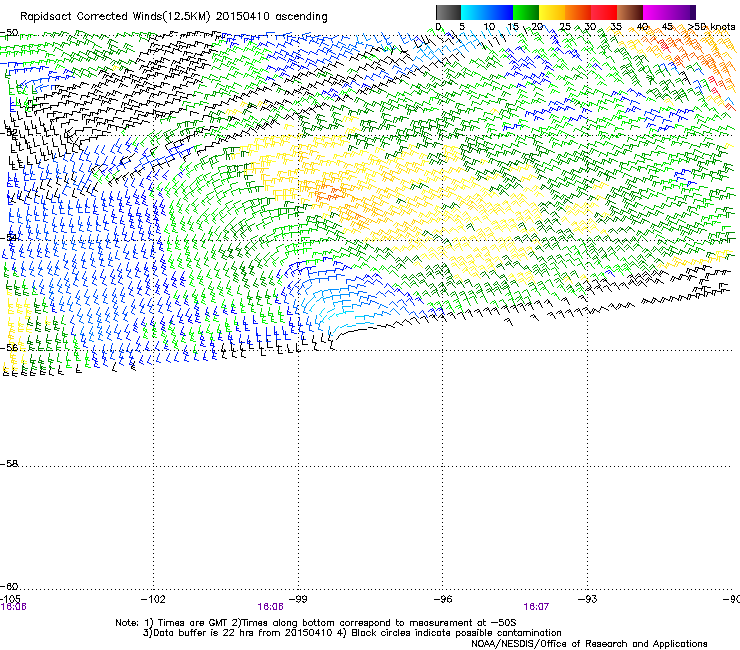Image resolution: width=740 pixels, height=650 pixels.
Task: Pick the dark blue swatch near the 10 label
Action: [500, 12]
